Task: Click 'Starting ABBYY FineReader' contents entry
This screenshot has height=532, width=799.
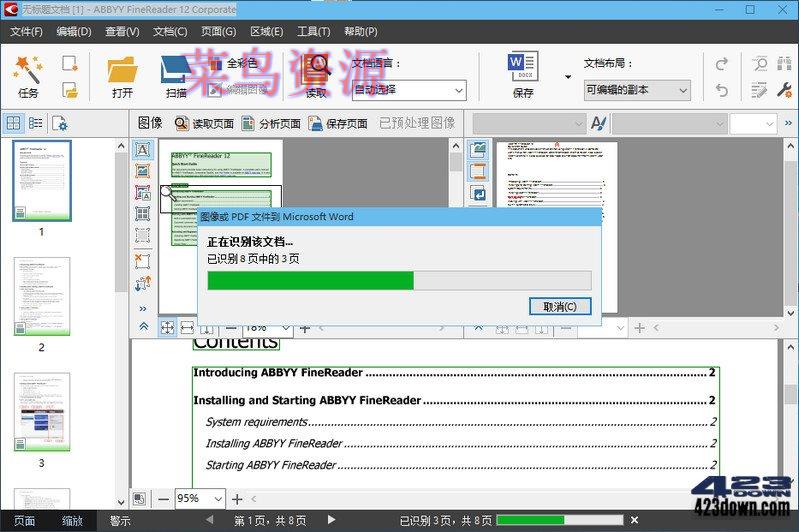Action: (x=461, y=465)
